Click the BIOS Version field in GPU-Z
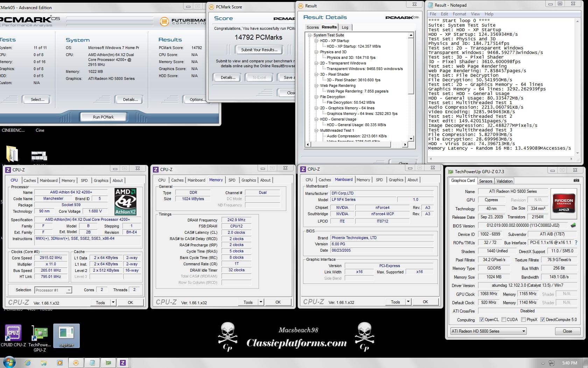The width and height of the screenshot is (588, 368). [523, 226]
